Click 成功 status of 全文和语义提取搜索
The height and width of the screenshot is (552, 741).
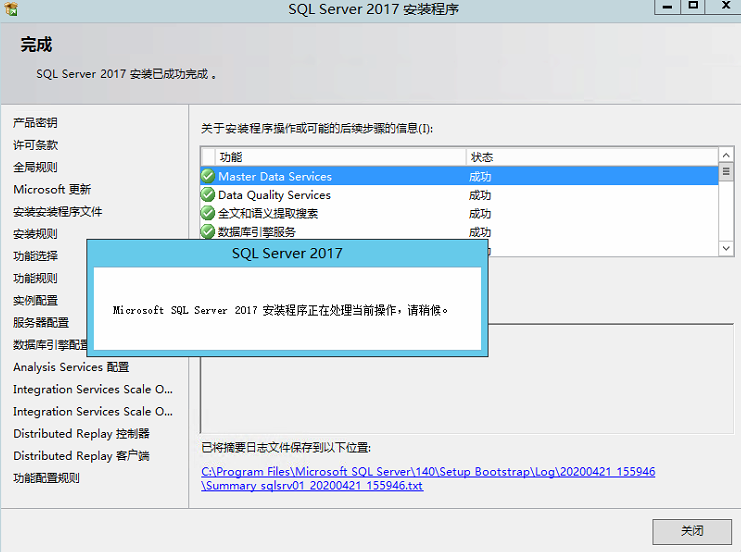point(480,214)
